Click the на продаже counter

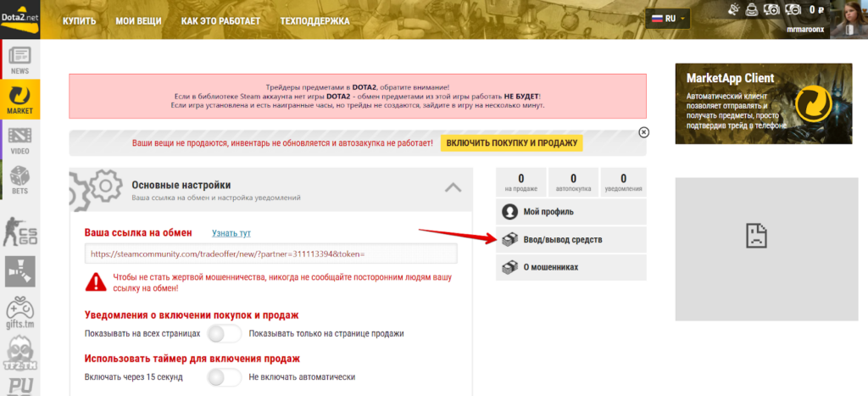521,182
